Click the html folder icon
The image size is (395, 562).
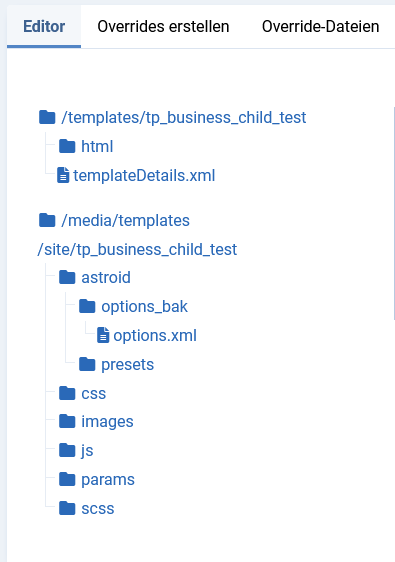tap(67, 146)
